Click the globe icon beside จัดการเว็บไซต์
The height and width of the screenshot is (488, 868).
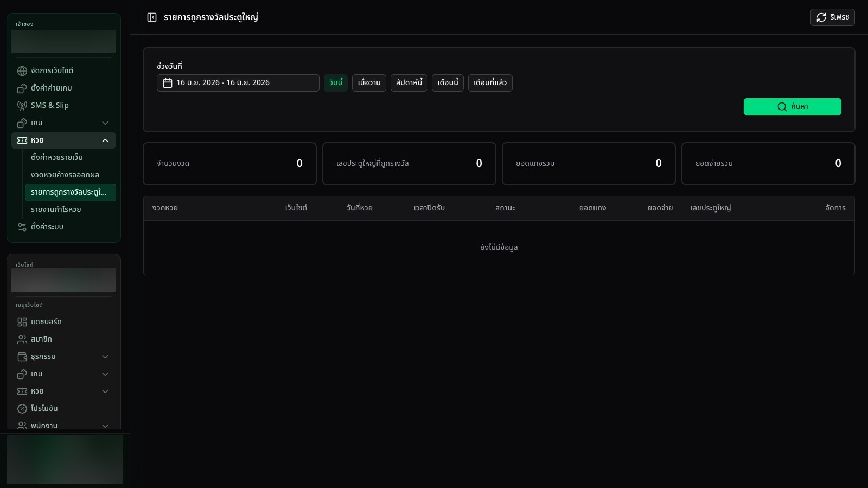pyautogui.click(x=22, y=71)
